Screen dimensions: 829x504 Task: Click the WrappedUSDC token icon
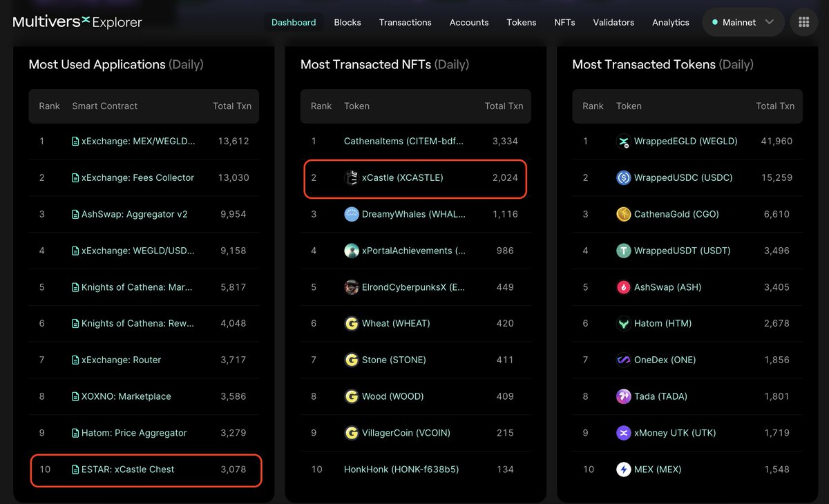pos(623,178)
